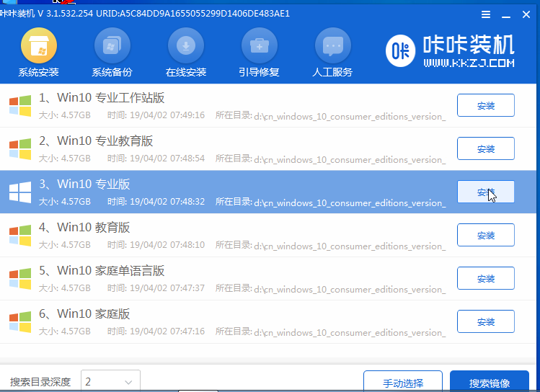Click Windows logo of Win10 教育版 row

(20, 236)
